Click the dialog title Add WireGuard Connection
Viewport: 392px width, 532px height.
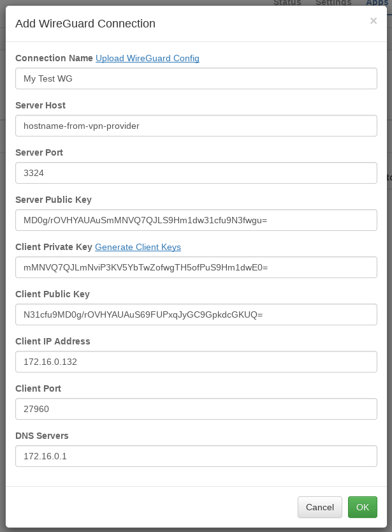[x=85, y=24]
